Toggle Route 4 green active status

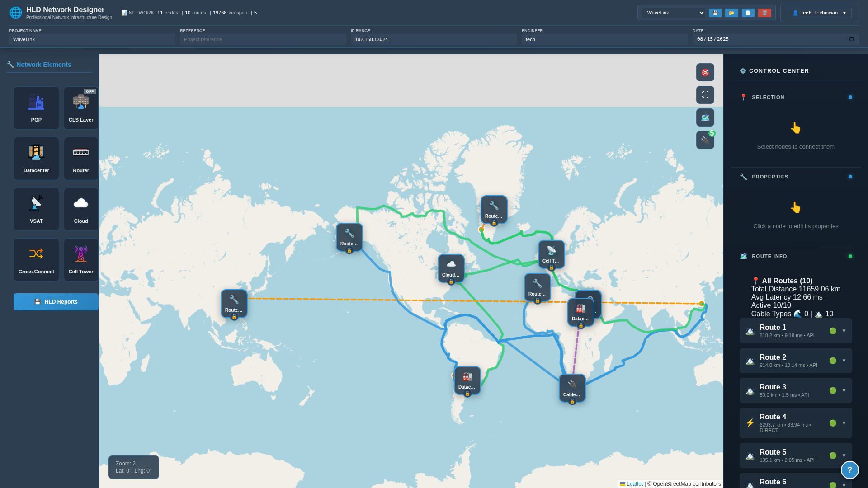(x=833, y=423)
